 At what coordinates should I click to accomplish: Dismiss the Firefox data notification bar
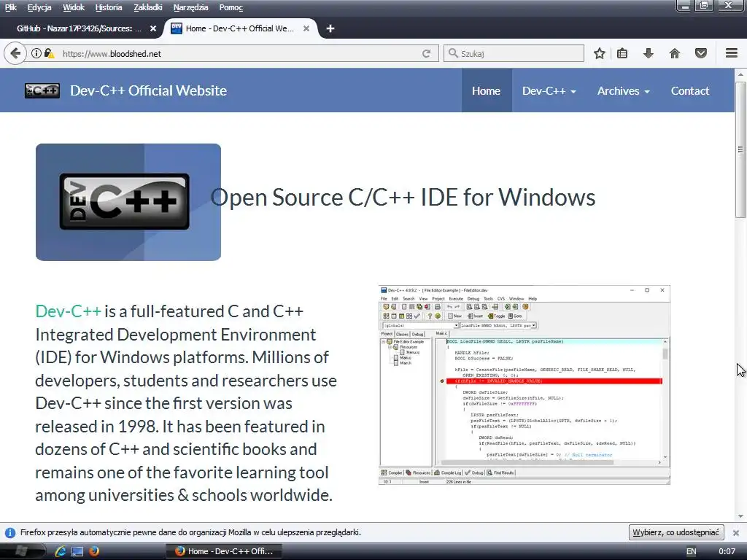click(736, 532)
